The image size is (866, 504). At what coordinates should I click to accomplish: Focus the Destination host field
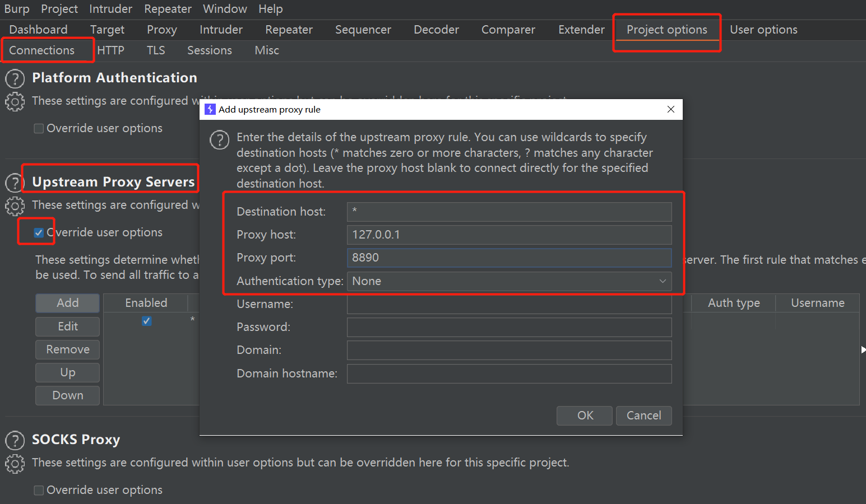[510, 212]
